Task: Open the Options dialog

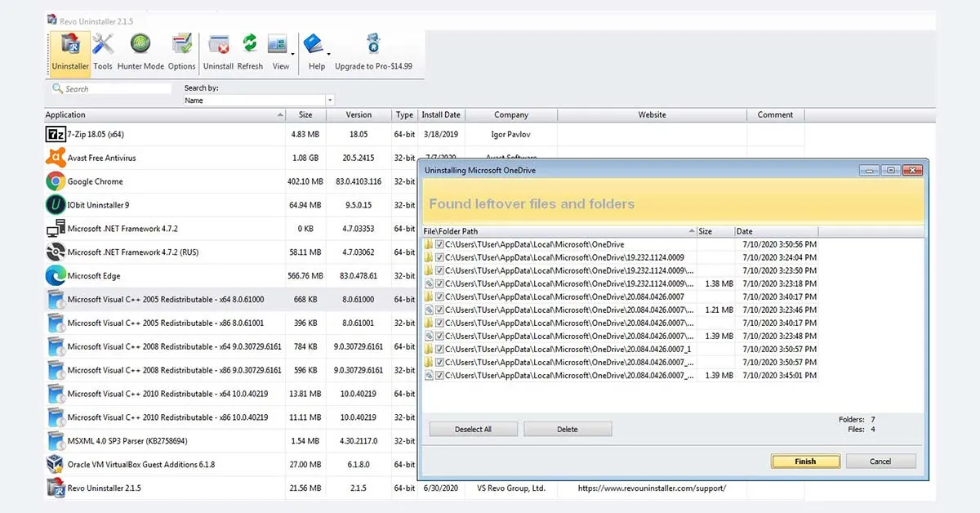Action: pos(181,53)
